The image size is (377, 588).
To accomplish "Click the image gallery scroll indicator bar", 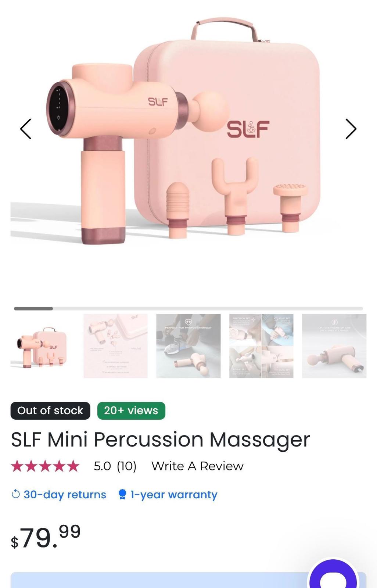I will [188, 308].
